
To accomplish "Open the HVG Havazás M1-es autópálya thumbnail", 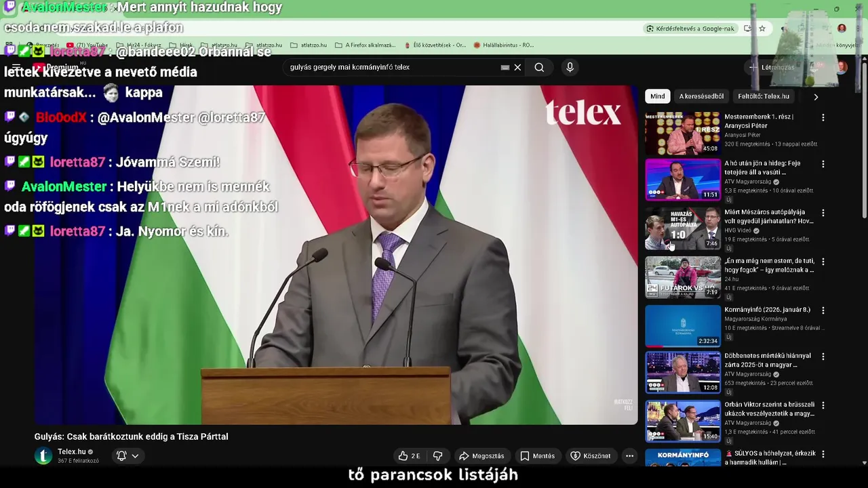I will click(x=683, y=228).
